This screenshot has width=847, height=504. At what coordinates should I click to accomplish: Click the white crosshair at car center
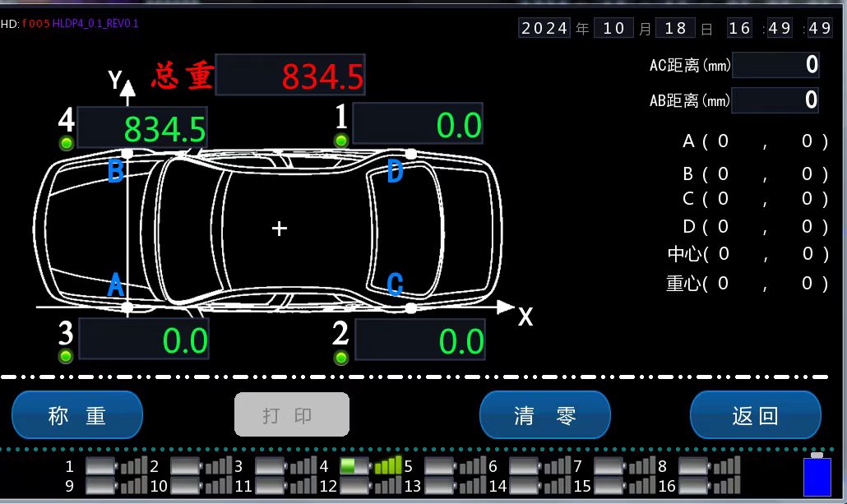(x=280, y=229)
